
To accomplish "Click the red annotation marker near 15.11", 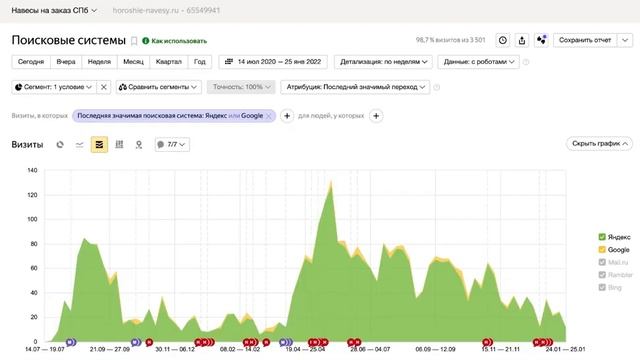I will click(487, 342).
